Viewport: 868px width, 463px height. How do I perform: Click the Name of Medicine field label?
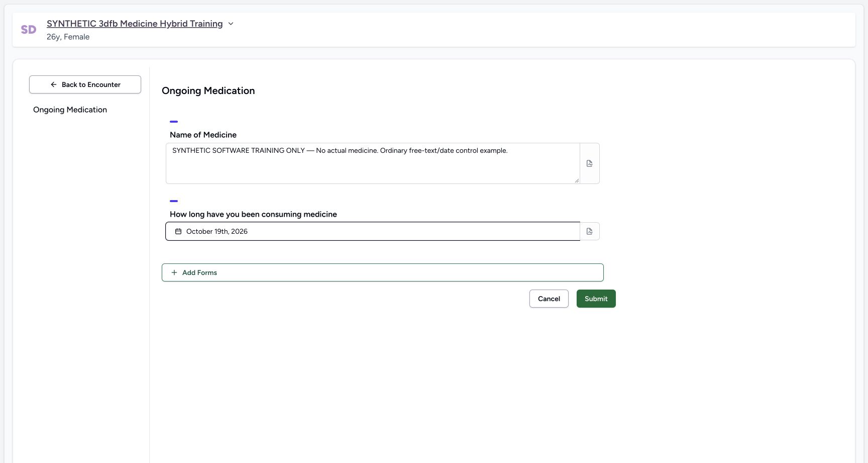tap(203, 135)
